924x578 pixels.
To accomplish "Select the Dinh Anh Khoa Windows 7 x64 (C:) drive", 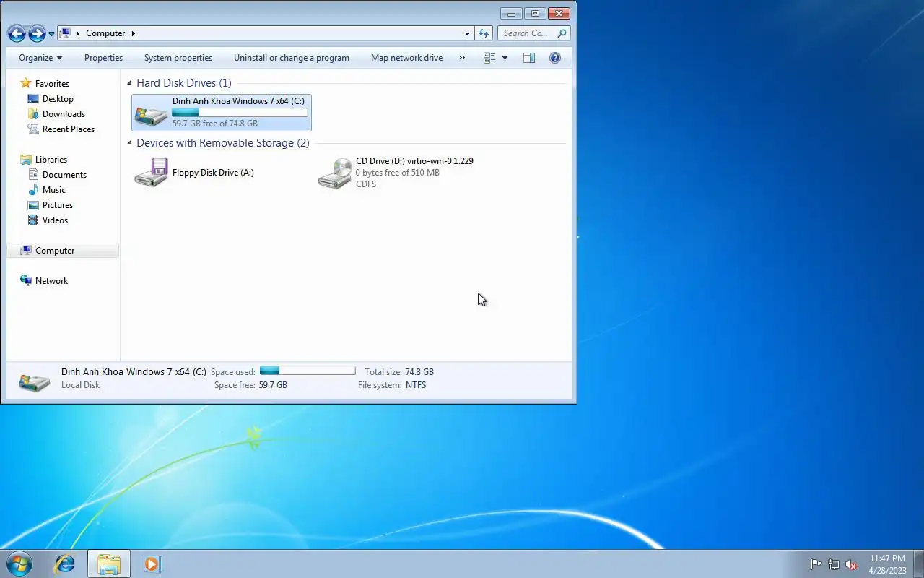I will click(x=222, y=113).
